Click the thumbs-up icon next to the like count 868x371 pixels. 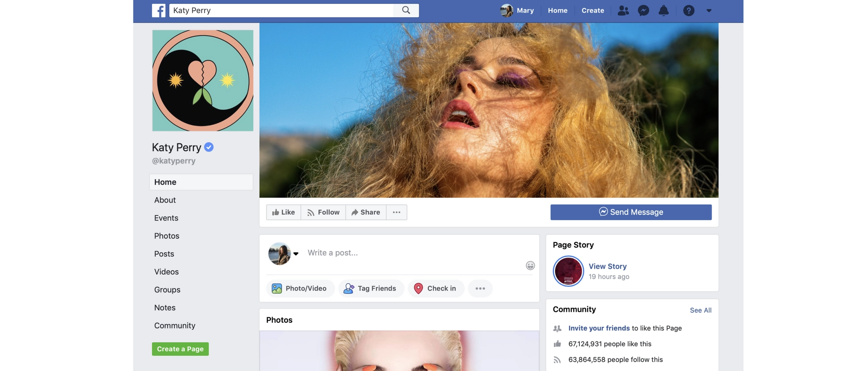557,344
